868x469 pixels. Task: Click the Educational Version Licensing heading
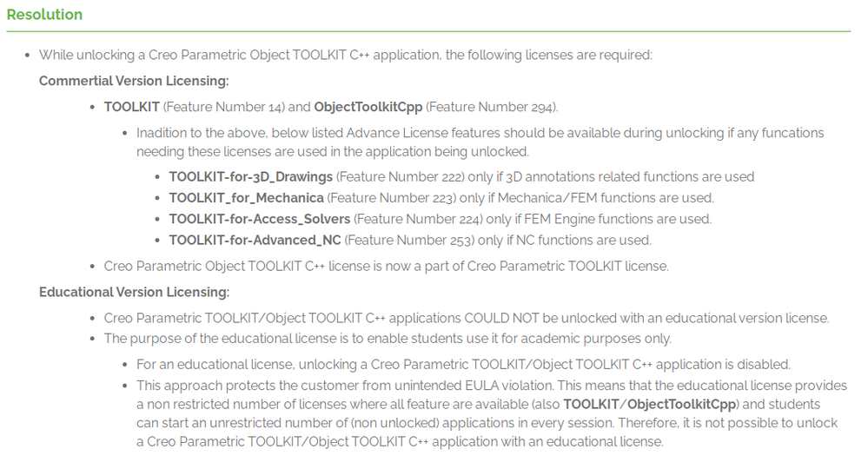click(x=134, y=292)
